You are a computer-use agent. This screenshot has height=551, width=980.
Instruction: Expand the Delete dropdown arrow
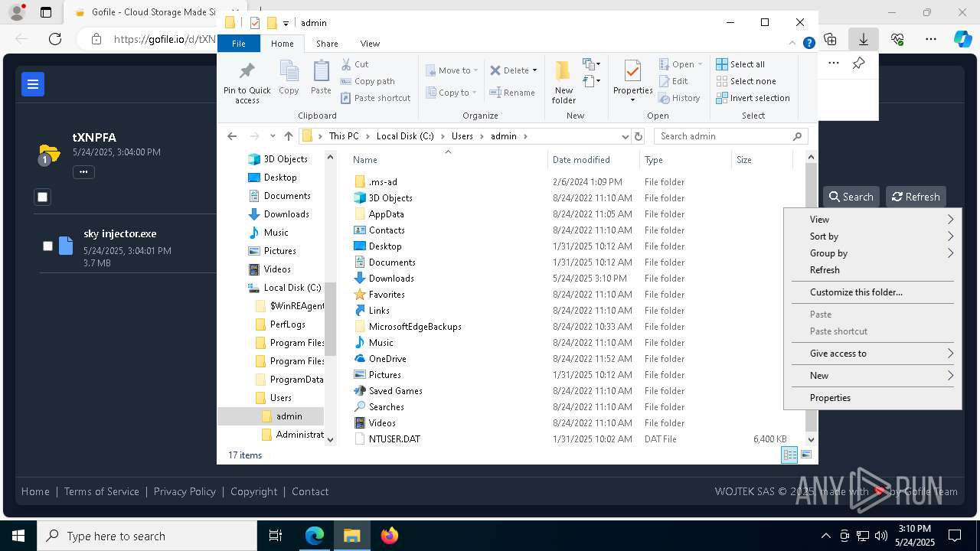tap(534, 70)
